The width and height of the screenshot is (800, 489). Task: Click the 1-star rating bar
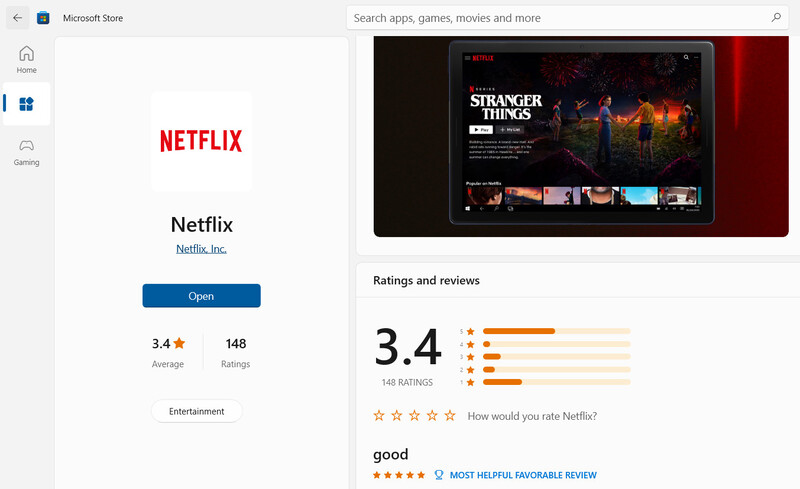pos(557,382)
